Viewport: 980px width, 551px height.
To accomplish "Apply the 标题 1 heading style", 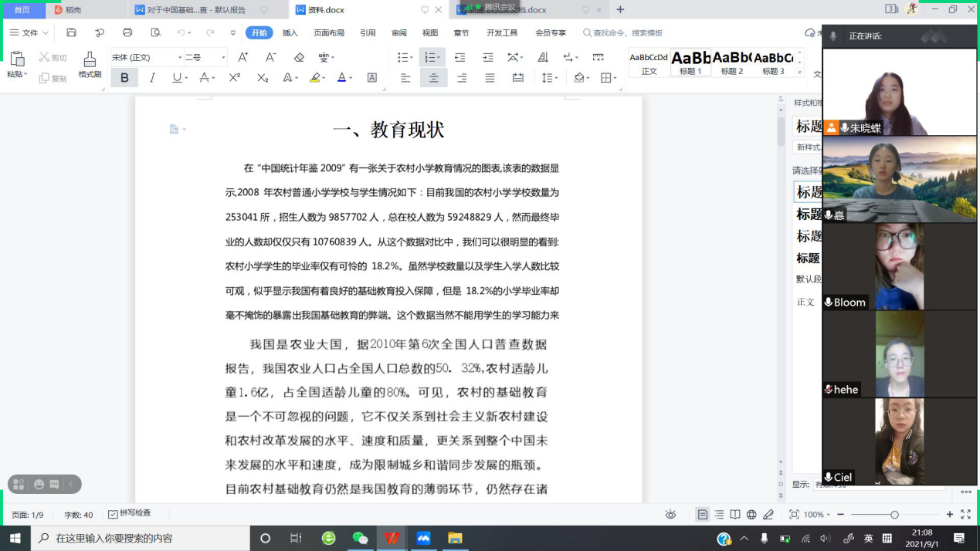I will (690, 63).
